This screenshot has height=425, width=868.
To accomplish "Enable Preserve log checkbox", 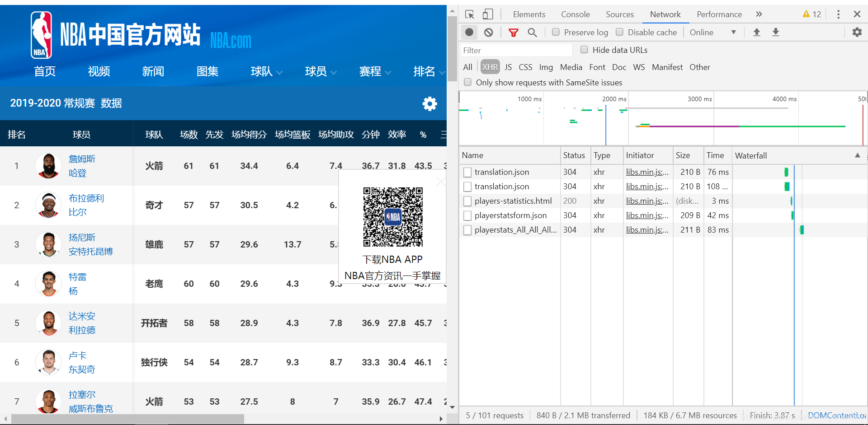I will [x=556, y=32].
